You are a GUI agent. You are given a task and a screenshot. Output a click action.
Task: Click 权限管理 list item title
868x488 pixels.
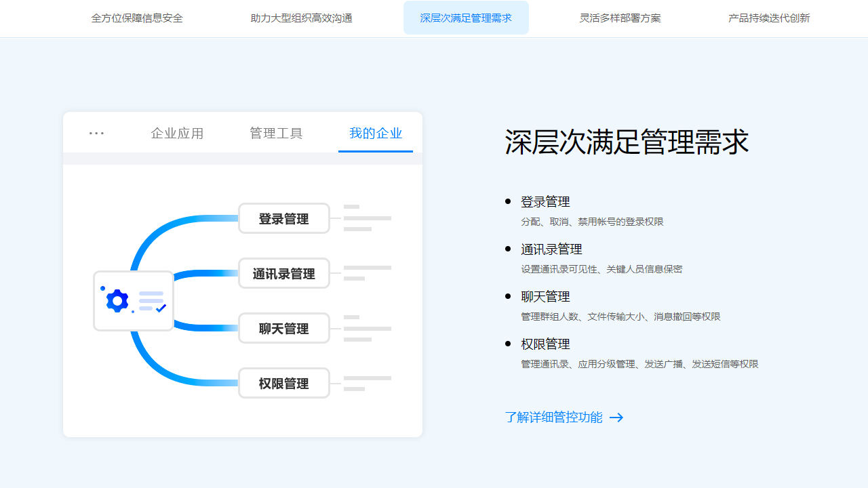pyautogui.click(x=545, y=344)
